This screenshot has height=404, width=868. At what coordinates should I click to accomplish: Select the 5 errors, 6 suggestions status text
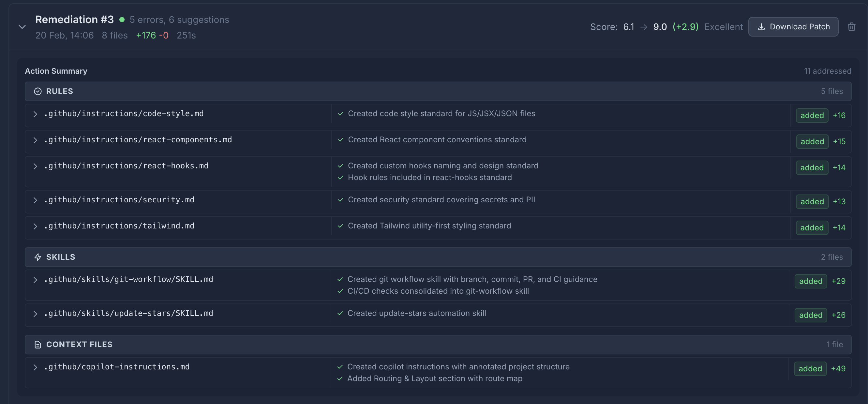click(179, 20)
